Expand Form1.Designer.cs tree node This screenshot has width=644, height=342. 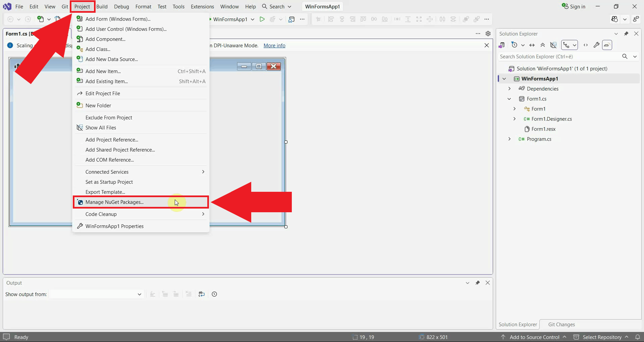515,119
